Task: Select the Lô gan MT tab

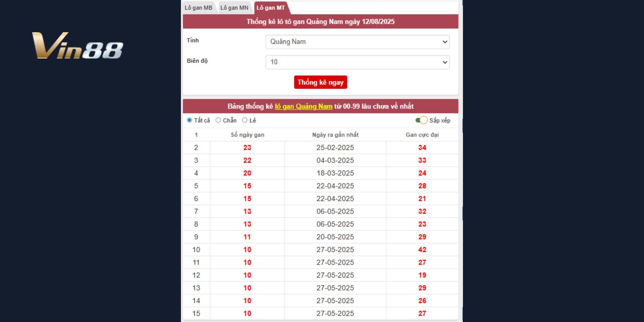Action: coord(270,8)
